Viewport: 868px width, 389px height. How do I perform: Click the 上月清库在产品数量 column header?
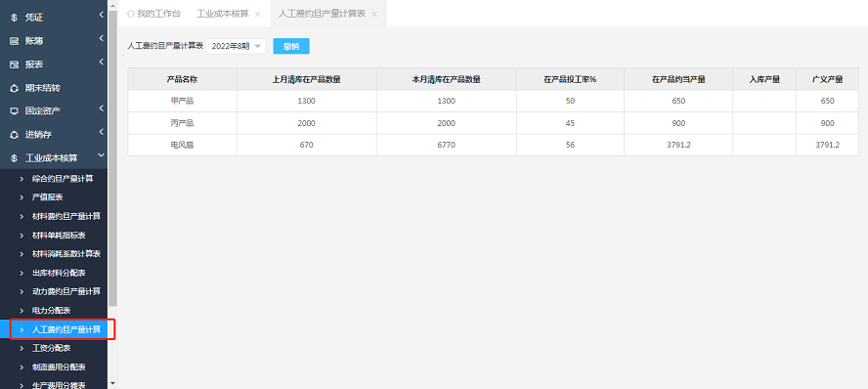click(x=307, y=79)
